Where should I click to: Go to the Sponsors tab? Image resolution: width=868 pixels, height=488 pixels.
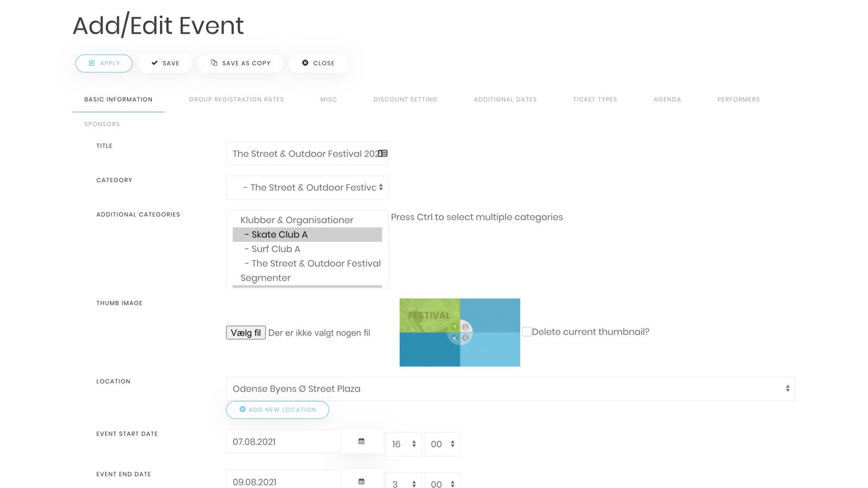pos(102,124)
